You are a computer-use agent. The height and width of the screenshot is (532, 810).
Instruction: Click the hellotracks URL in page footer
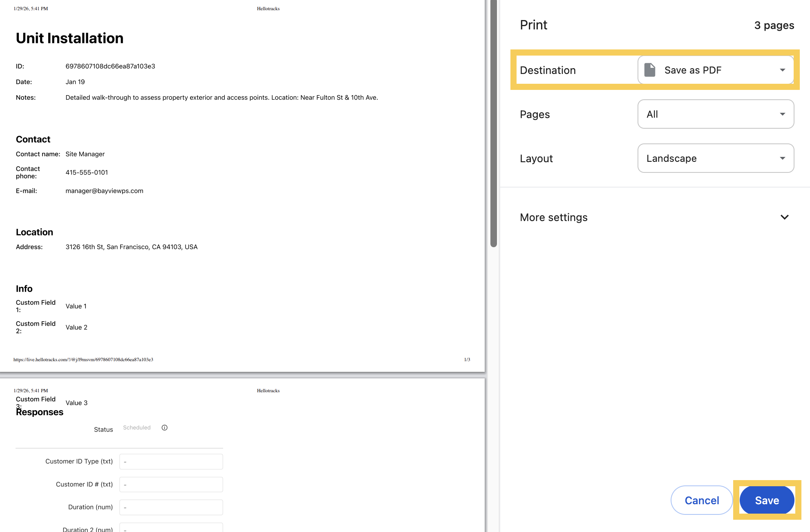(x=83, y=360)
